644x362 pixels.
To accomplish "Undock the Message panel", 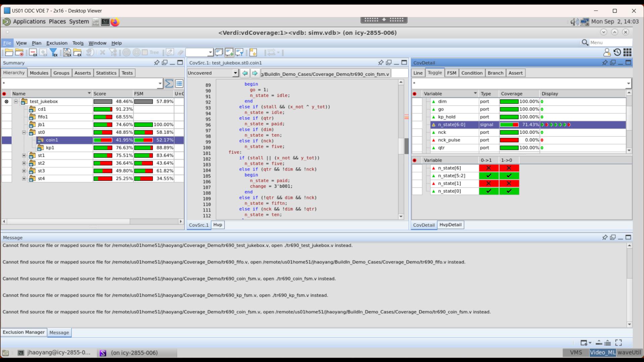I will tap(613, 237).
